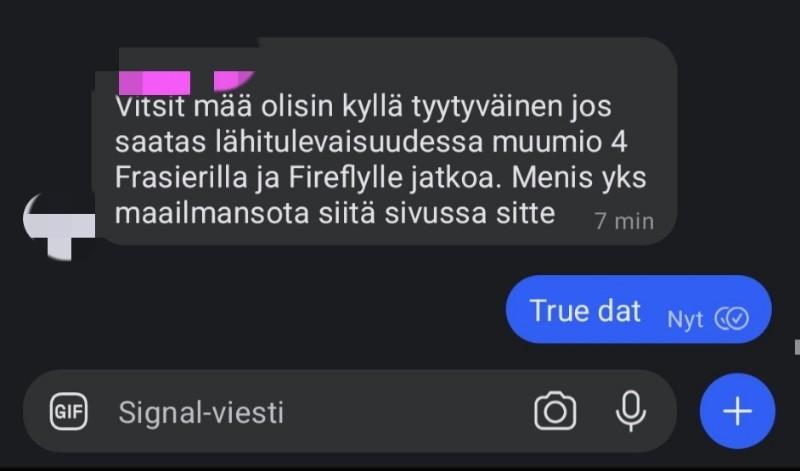800x471 pixels.
Task: Click 'lähitulevaisuudessa' in the message text
Action: [348, 142]
